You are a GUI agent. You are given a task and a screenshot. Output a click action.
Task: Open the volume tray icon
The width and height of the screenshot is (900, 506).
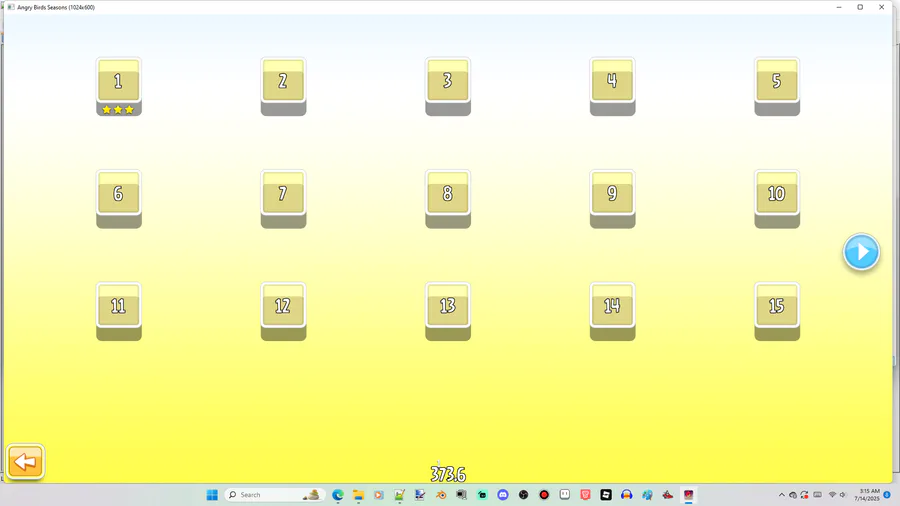tap(843, 495)
